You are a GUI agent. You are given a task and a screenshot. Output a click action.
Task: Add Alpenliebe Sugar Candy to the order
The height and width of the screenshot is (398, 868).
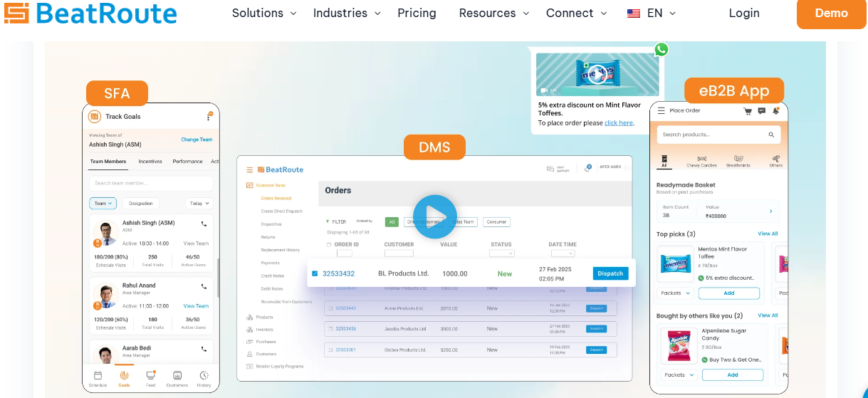pos(733,375)
